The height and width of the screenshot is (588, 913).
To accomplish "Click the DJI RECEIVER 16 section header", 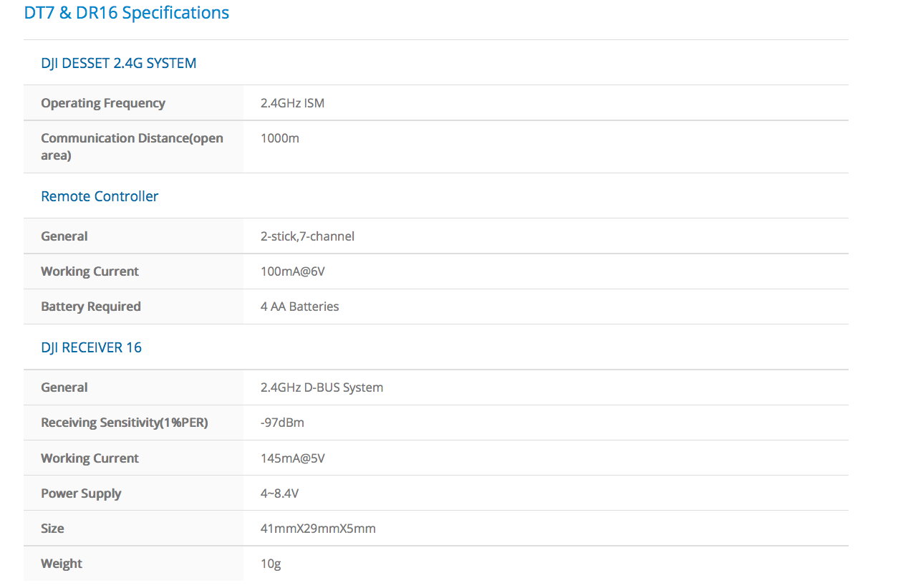I will point(92,347).
